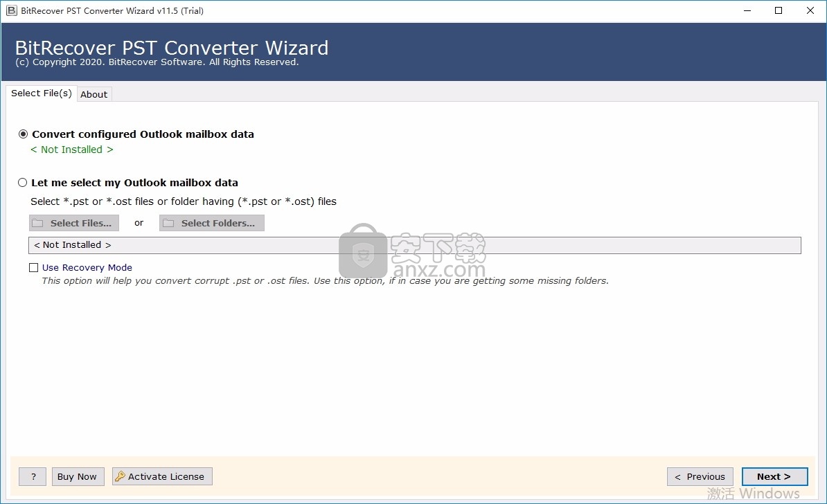Click the Activate License button
The width and height of the screenshot is (827, 504).
pos(162,476)
